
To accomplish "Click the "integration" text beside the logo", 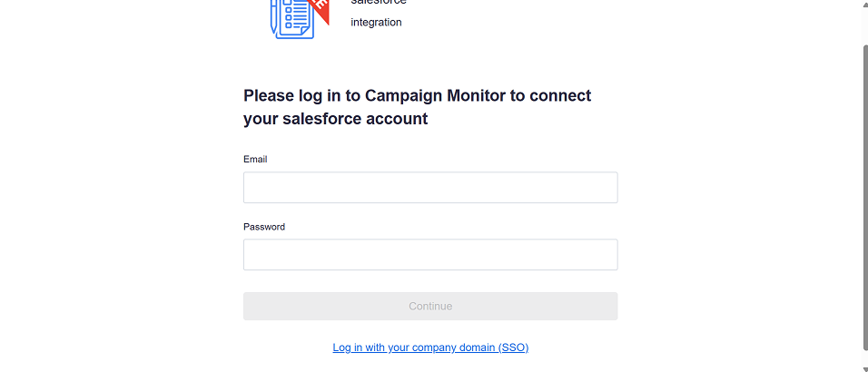I will click(376, 23).
